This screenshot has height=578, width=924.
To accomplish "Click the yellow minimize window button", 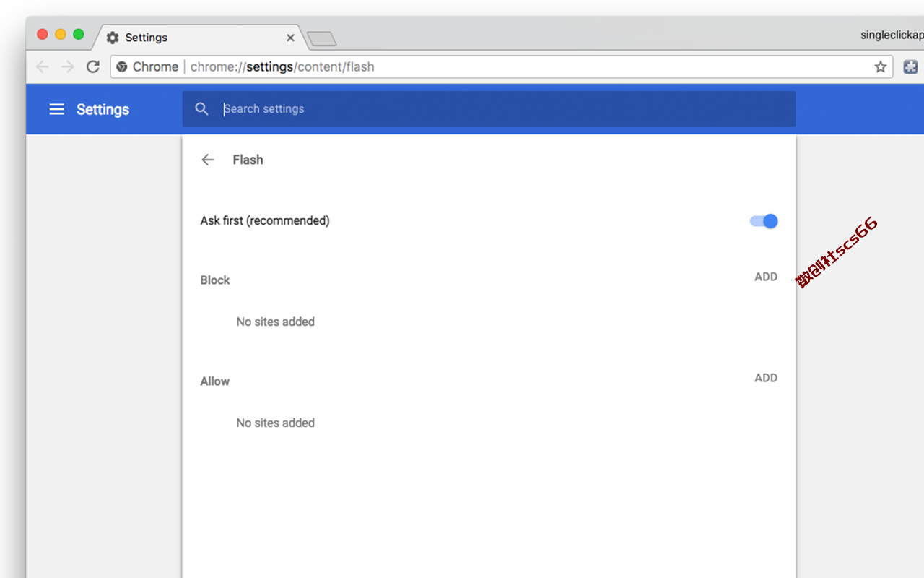I will click(61, 34).
